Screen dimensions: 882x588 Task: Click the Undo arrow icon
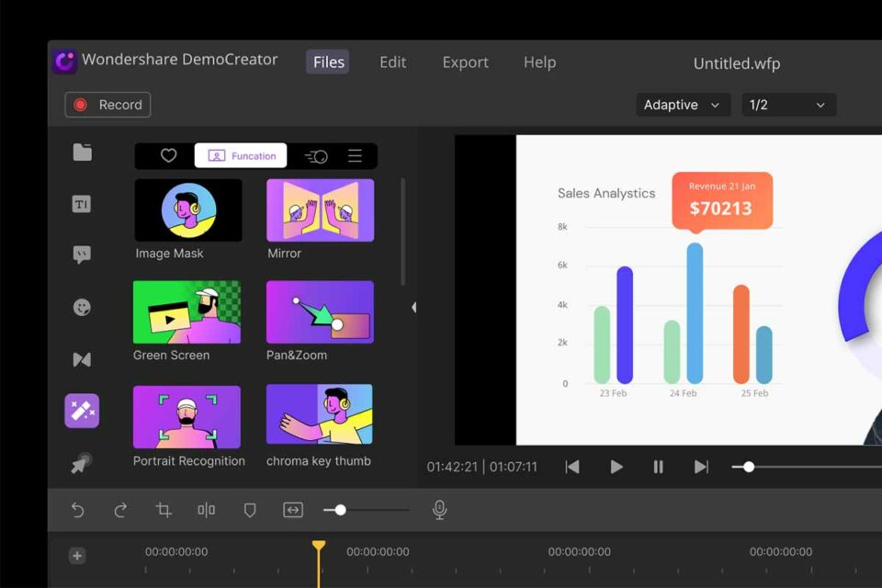click(x=79, y=510)
